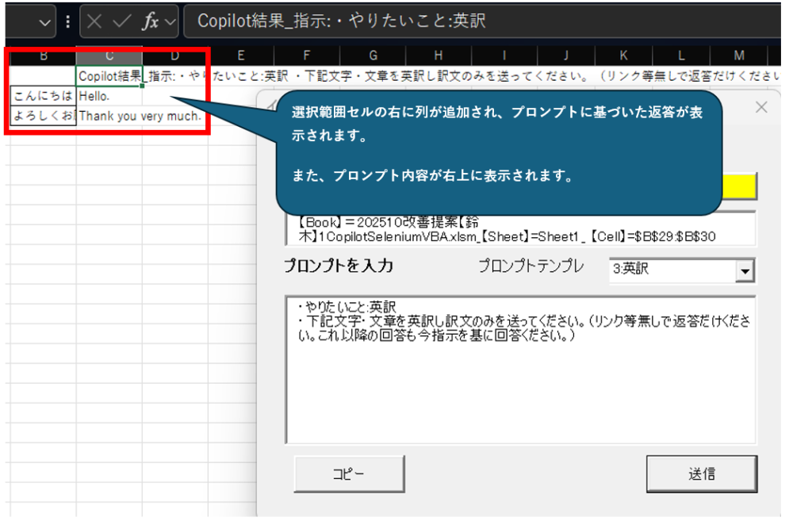Close the prompt dialog with its X
Viewport: 812px width, 525px height.
(761, 107)
